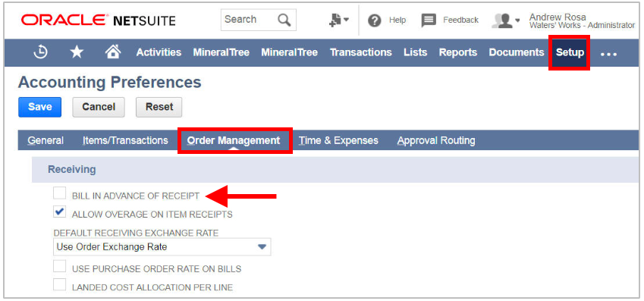Click the Oracle NetSuite logo
This screenshot has width=644, height=301.
(x=99, y=20)
